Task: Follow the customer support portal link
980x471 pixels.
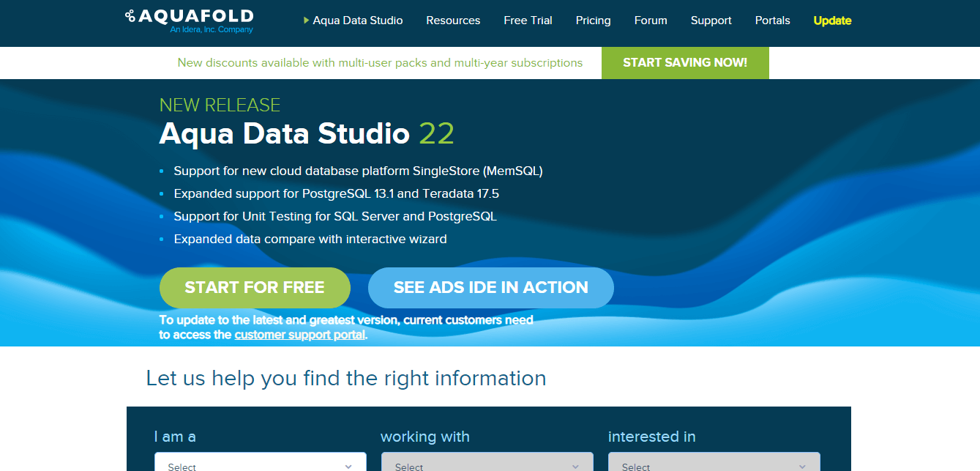Action: [x=299, y=335]
